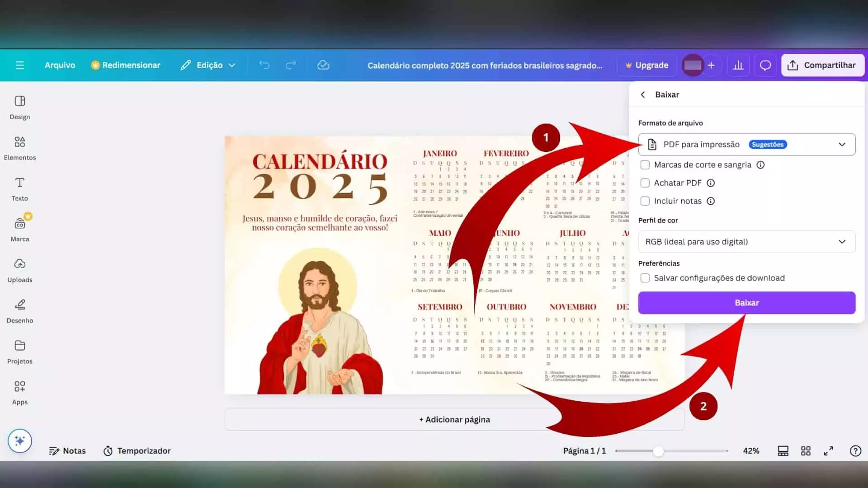Enter fullscreen presentation mode icon
This screenshot has height=488, width=868.
coord(828,451)
